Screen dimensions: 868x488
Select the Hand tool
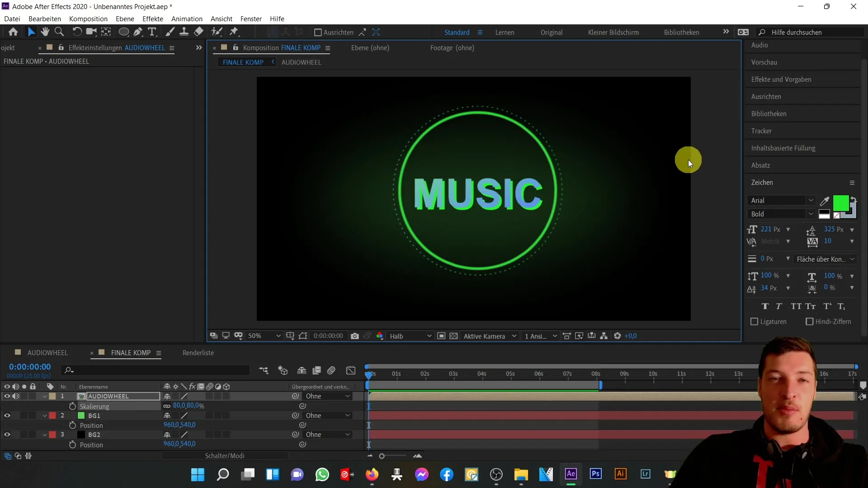pos(45,32)
